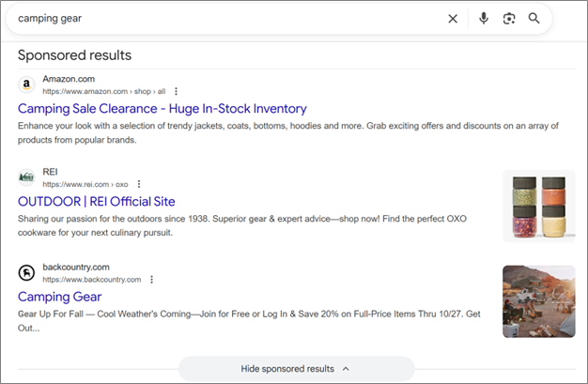Click the REI spice jars thumbnail

(538, 206)
